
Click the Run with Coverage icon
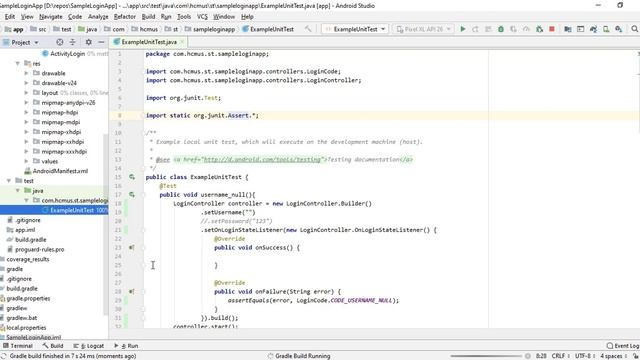click(x=513, y=29)
